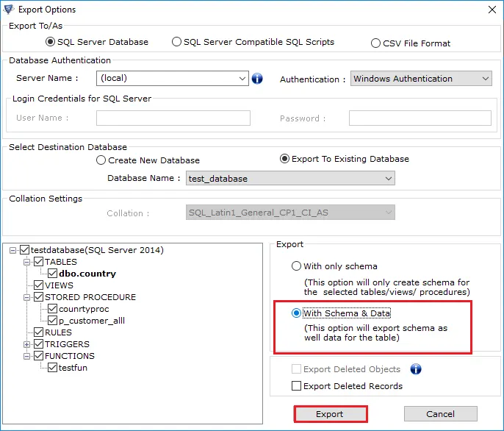
Task: Select the counrtyproc tree item label
Action: click(x=84, y=309)
